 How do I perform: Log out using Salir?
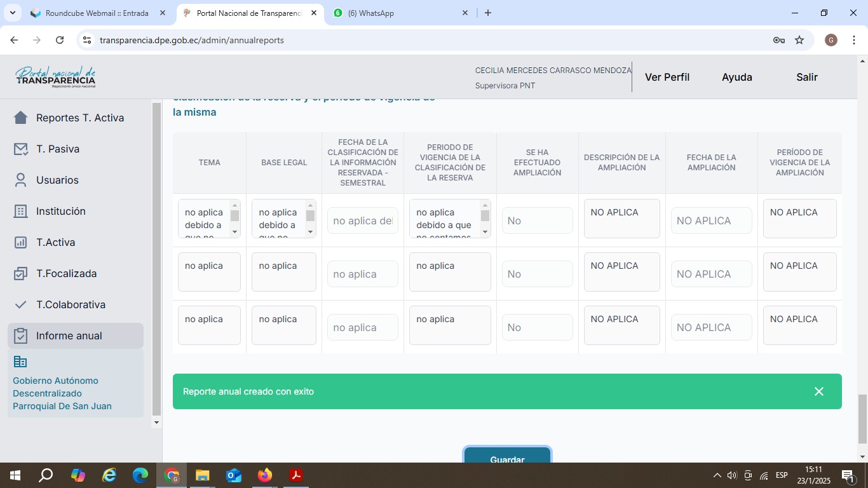pyautogui.click(x=806, y=77)
